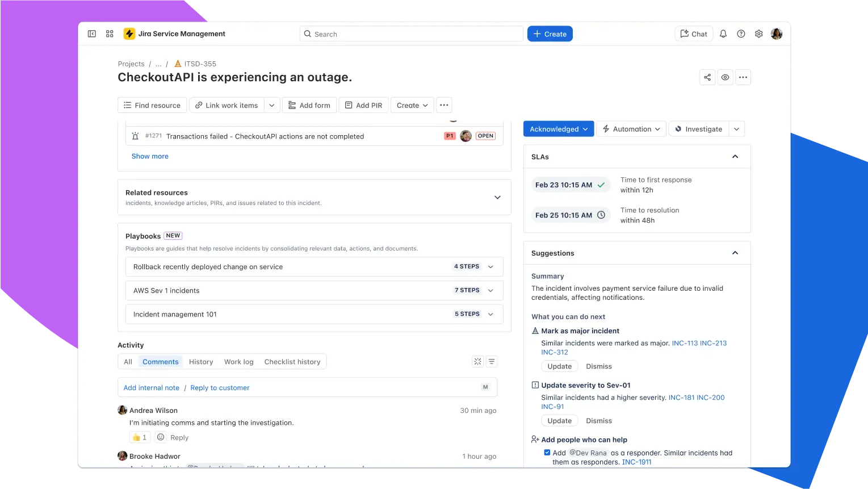Screen dimensions: 868x489
Task: Expand the Related resources section
Action: (x=497, y=198)
